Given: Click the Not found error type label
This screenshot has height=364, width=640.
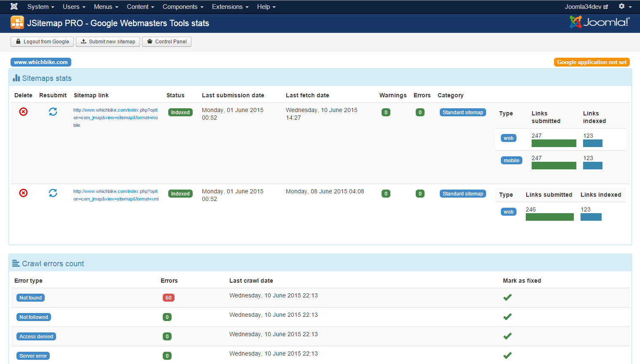Looking at the screenshot, I should [30, 298].
